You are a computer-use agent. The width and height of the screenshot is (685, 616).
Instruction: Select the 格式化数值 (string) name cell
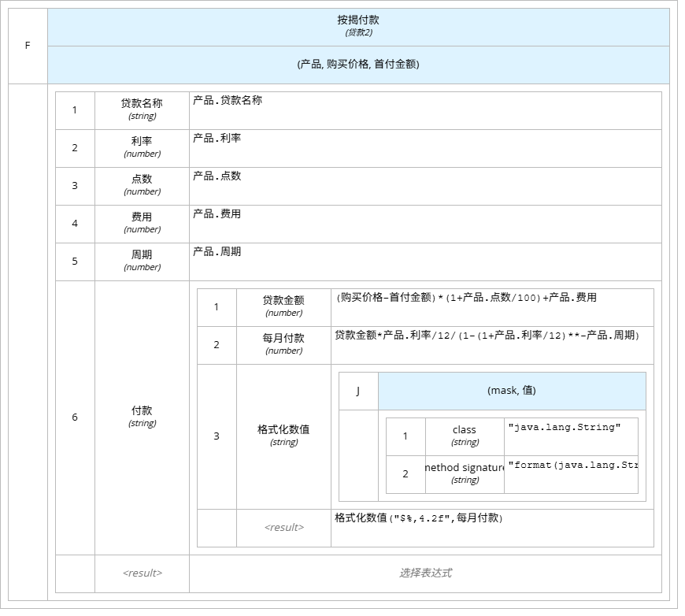[x=283, y=436]
